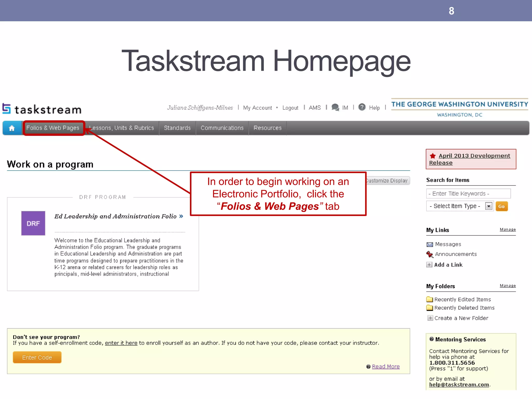Click the Help question mark icon
Viewport: 532px width, 399px height.
[362, 107]
